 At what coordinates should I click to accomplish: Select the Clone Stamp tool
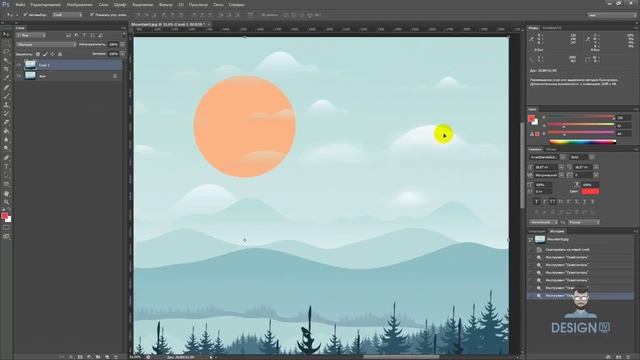6,105
